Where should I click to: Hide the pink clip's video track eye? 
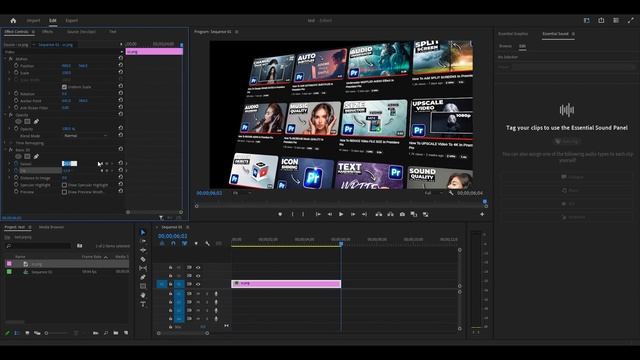198,284
